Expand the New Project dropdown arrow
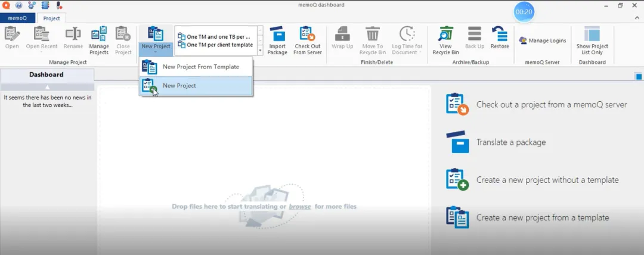 coord(156,52)
